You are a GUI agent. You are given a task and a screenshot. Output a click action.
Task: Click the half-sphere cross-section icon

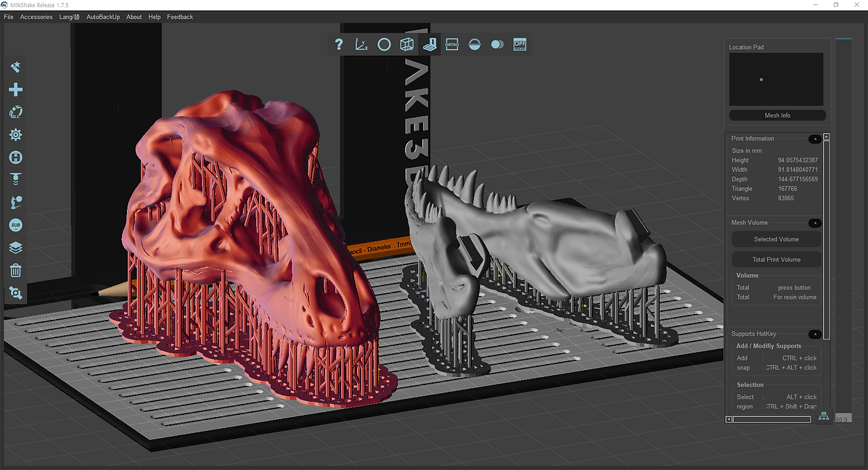click(x=475, y=44)
